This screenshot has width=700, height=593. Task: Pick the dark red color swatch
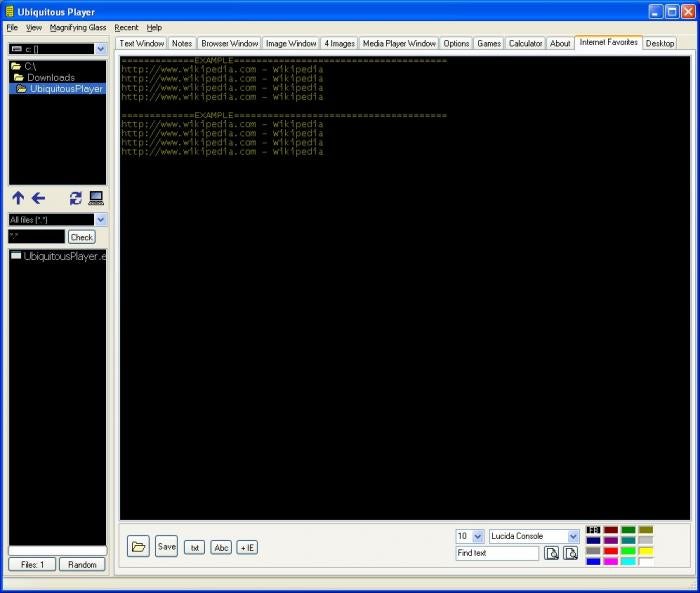pyautogui.click(x=611, y=530)
